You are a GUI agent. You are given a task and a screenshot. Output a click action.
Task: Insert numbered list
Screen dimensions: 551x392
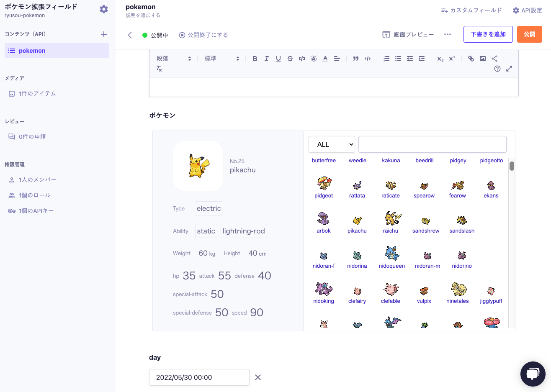[386, 59]
